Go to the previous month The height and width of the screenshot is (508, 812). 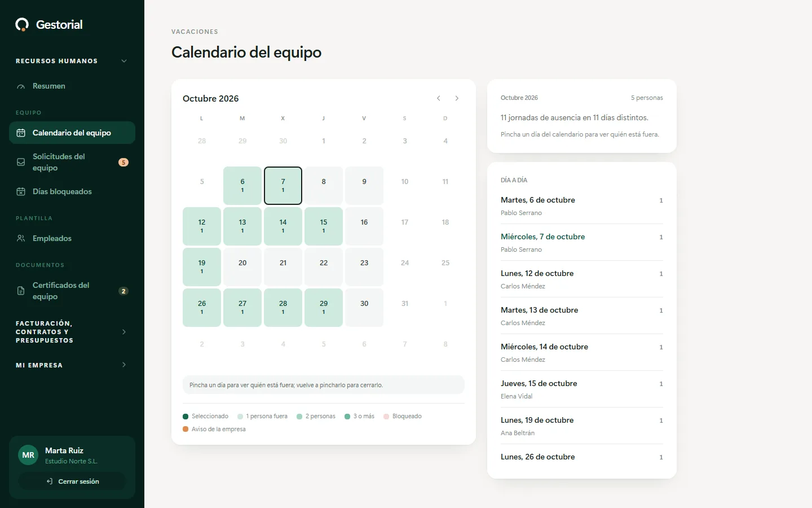(439, 98)
